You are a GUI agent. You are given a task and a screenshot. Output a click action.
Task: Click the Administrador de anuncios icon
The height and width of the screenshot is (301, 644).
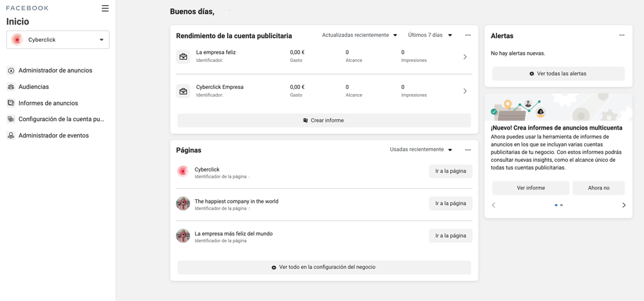pos(11,71)
